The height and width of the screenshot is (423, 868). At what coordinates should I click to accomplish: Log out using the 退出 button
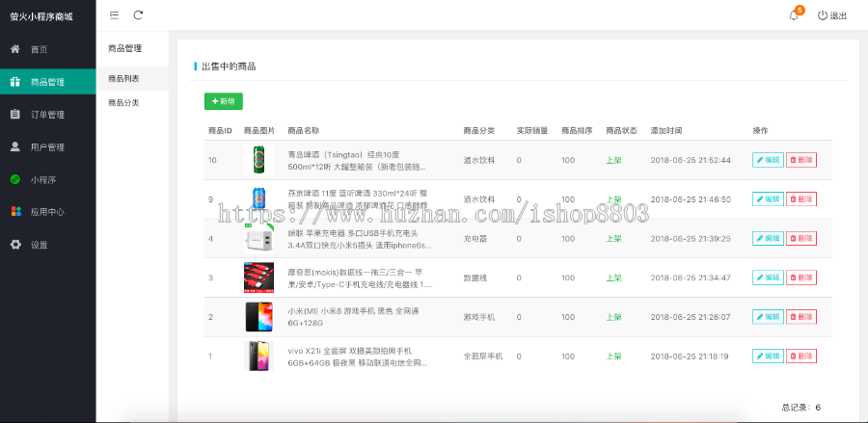click(832, 15)
